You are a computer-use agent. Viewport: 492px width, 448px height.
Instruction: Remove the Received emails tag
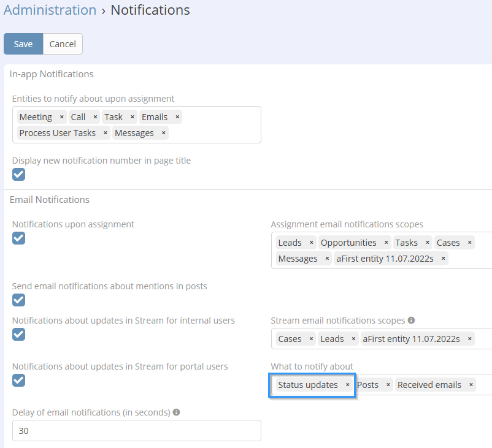pos(471,385)
